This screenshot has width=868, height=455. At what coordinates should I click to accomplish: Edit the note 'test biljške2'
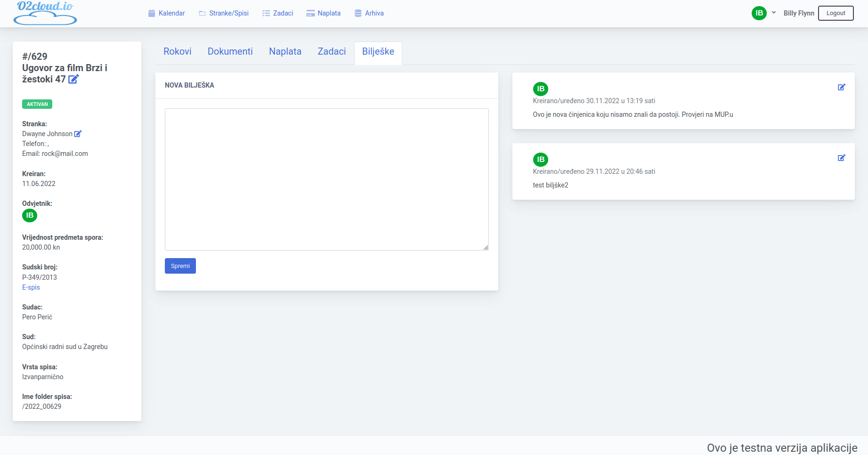[x=841, y=158]
